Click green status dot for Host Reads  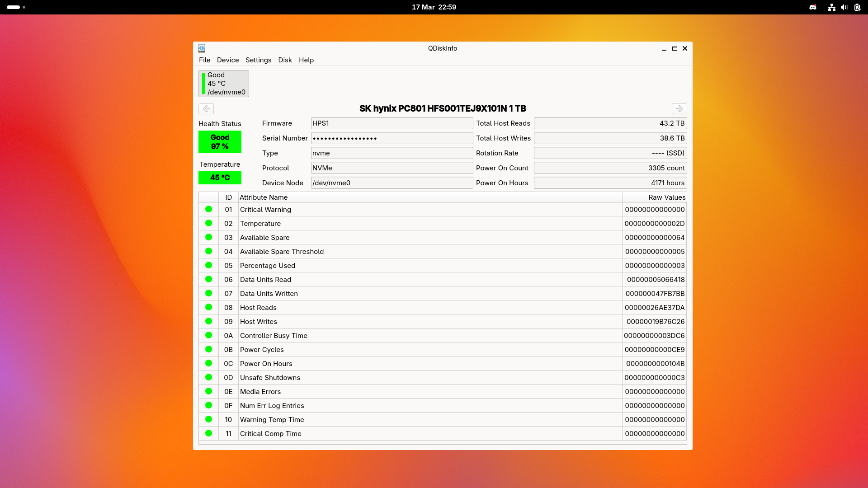(208, 307)
